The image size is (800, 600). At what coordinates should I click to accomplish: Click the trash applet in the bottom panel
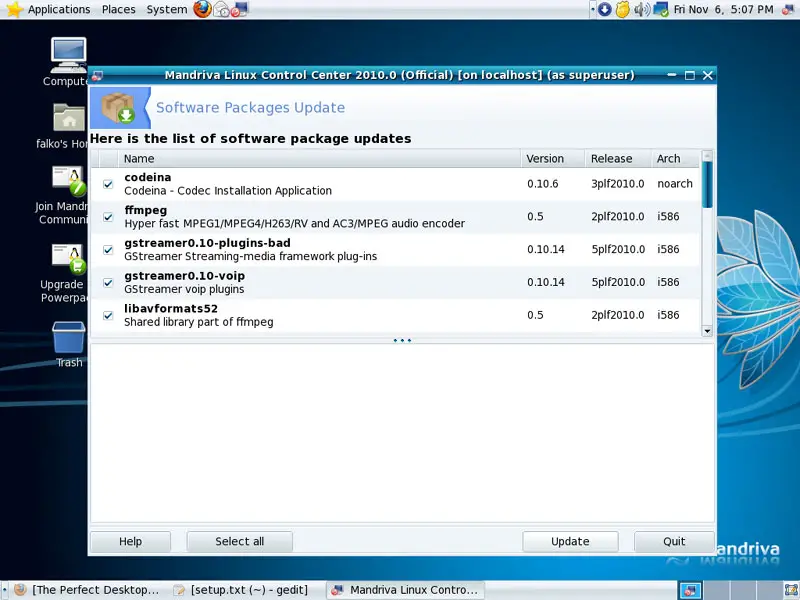tap(790, 590)
